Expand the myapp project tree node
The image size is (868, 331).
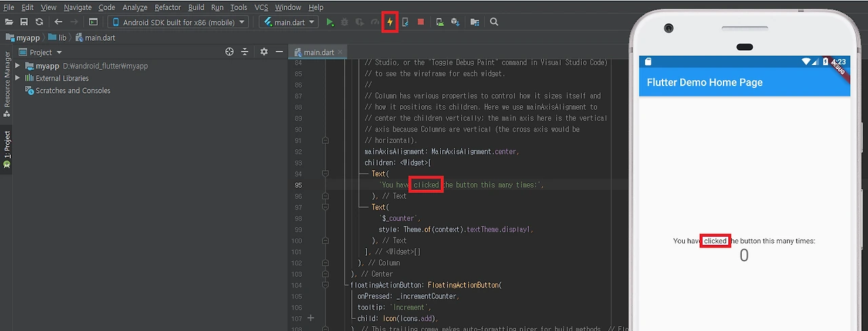coord(18,66)
